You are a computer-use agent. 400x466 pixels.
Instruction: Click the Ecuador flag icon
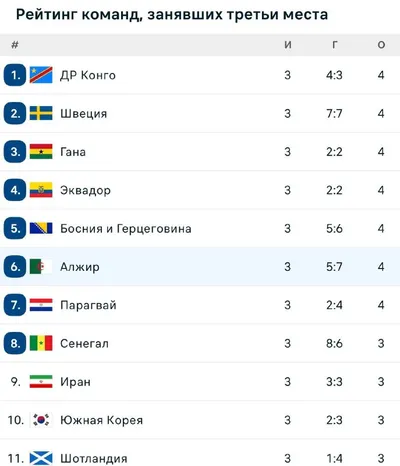41,190
